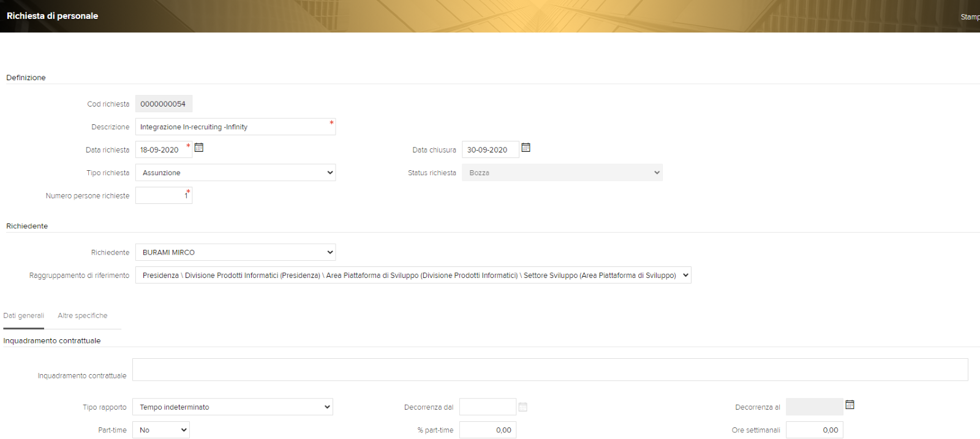Open calendar icon beside Decorrenza al
The image size is (980, 439).
[x=850, y=405]
